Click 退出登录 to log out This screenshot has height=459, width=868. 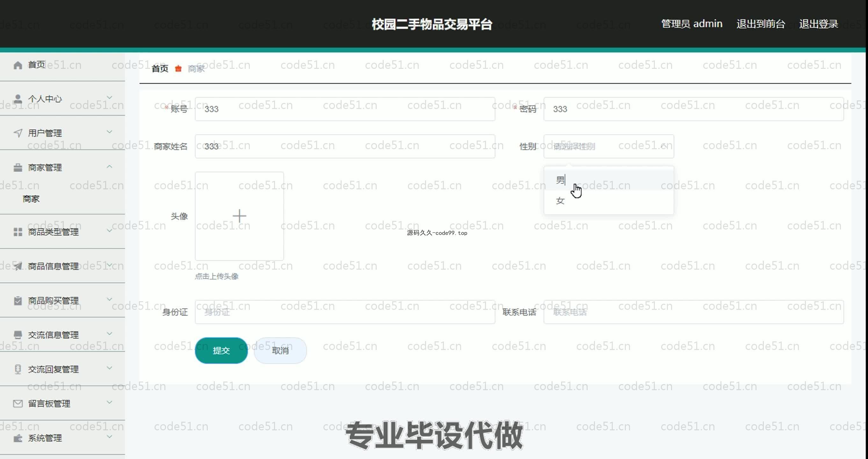tap(819, 24)
